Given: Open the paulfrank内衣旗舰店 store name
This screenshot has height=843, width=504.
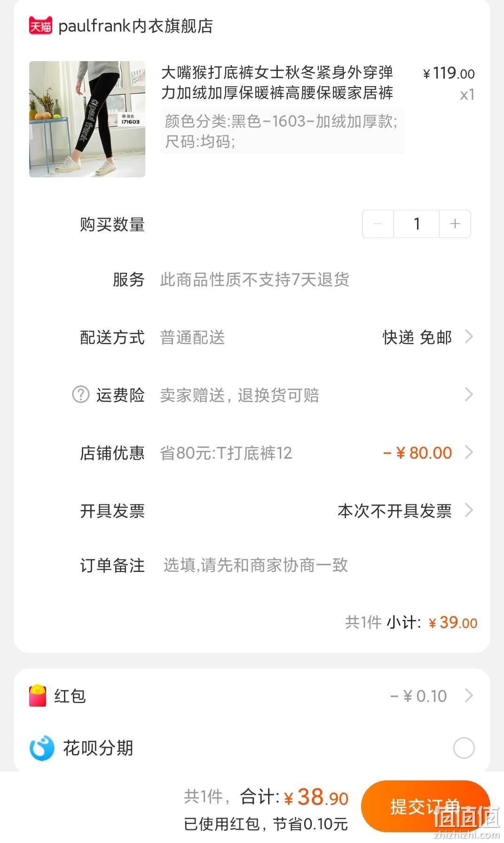Looking at the screenshot, I should 136,26.
